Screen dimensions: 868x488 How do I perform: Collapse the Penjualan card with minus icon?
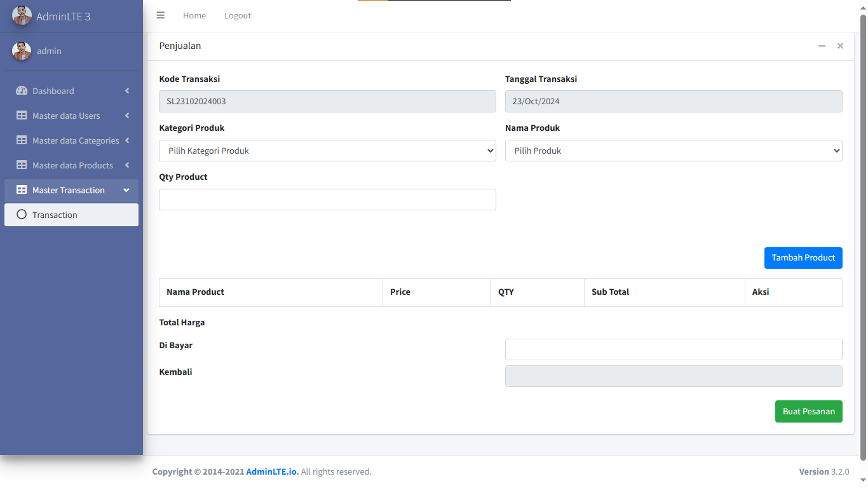[x=822, y=46]
